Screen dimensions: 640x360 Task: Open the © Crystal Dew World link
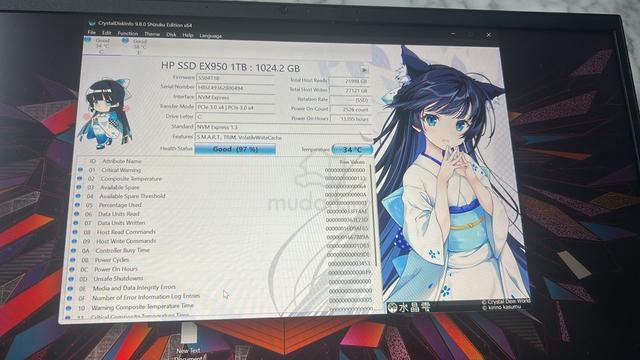coord(506,301)
